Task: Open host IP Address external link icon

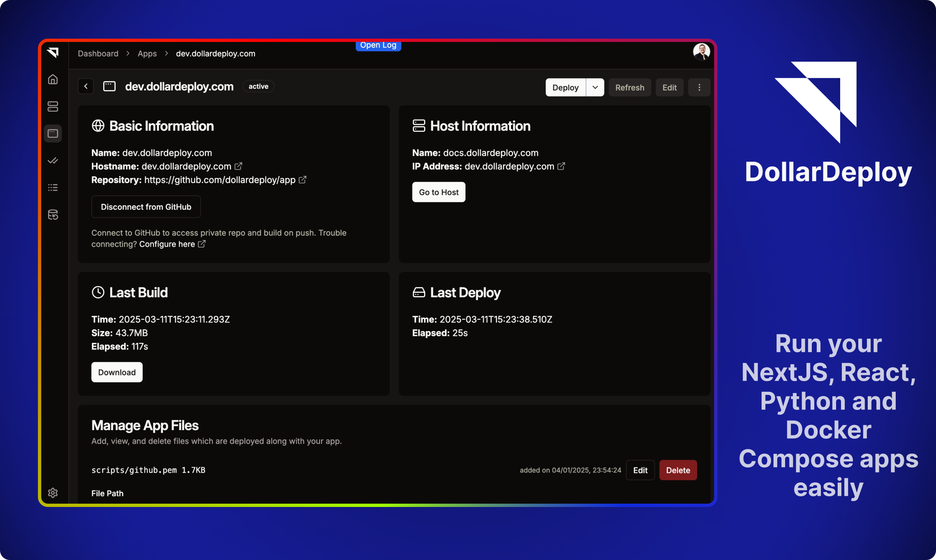Action: (x=561, y=166)
